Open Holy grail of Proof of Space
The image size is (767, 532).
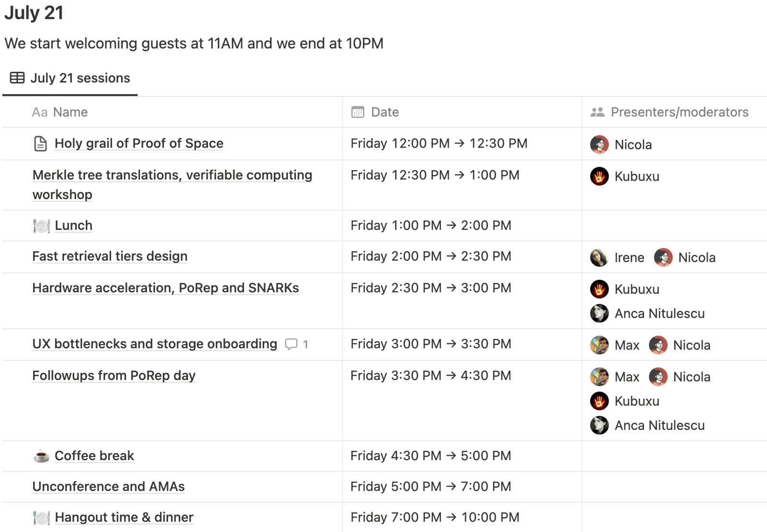pyautogui.click(x=139, y=143)
